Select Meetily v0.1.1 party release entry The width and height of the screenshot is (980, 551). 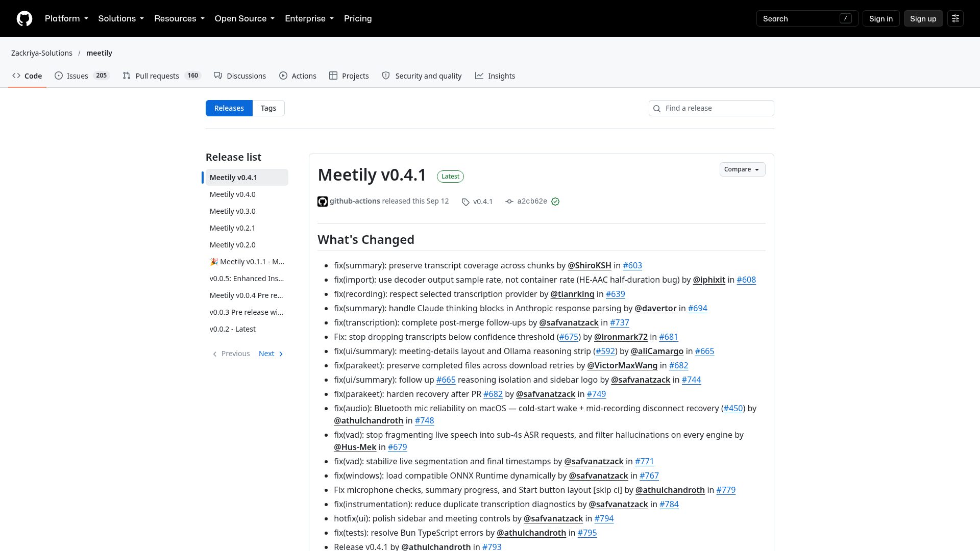tap(247, 262)
